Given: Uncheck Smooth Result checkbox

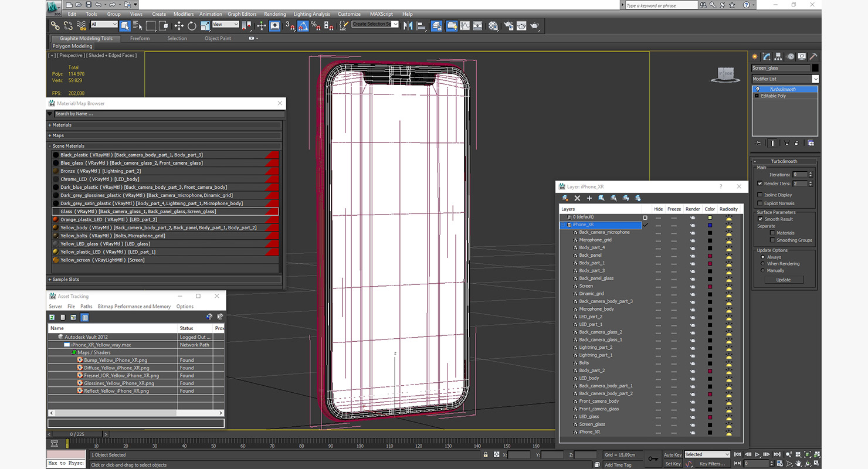Looking at the screenshot, I should point(760,219).
